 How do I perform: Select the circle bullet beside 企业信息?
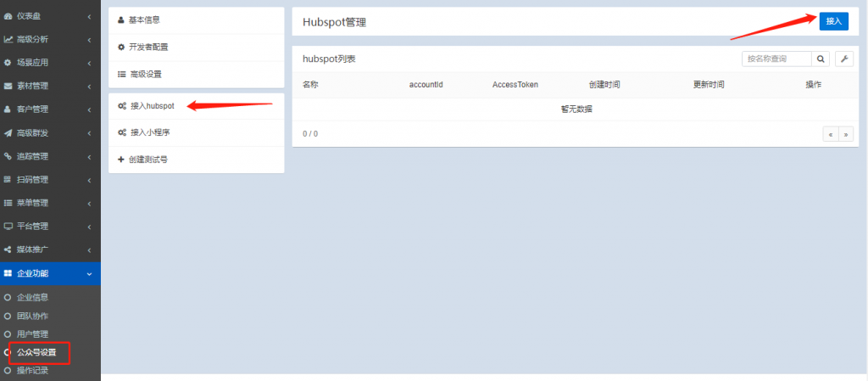click(x=8, y=297)
